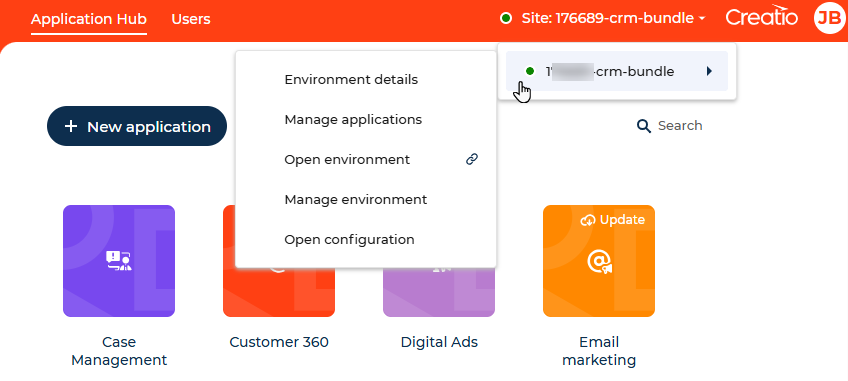Click the plus icon in New application

point(71,126)
